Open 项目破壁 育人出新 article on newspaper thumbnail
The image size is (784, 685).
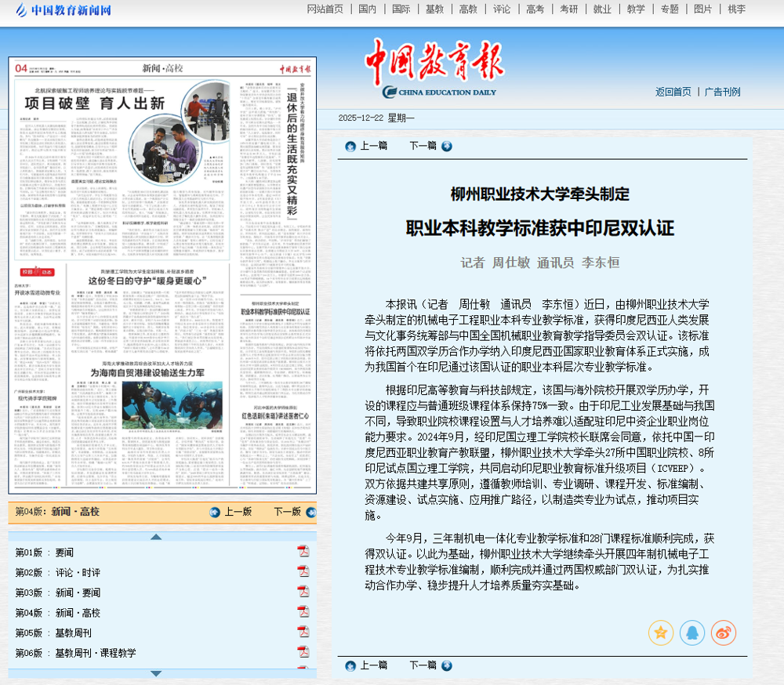tap(94, 103)
